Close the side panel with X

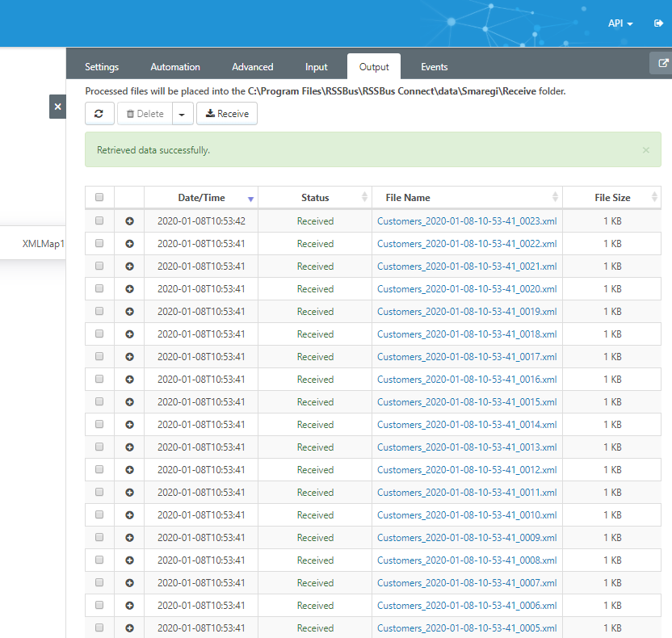[57, 107]
